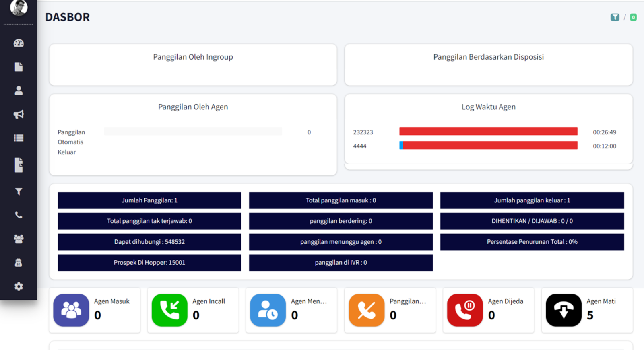
Task: Click the phone handset icon in sidebar
Action: [x=19, y=215]
